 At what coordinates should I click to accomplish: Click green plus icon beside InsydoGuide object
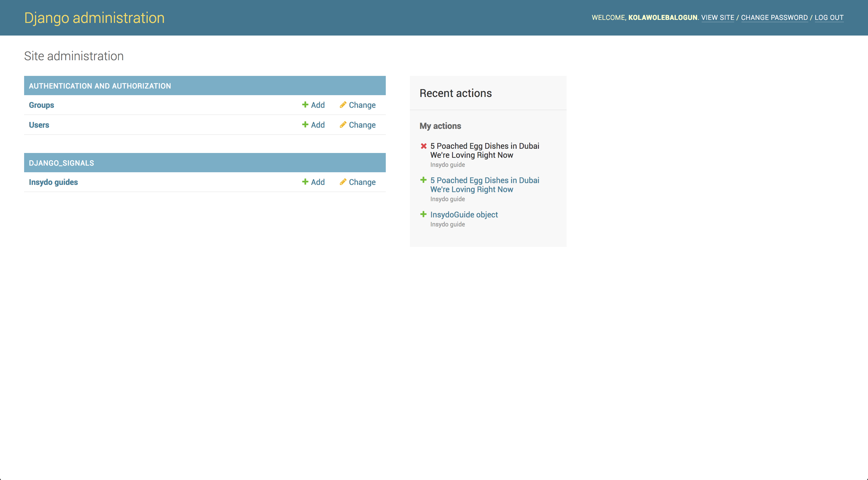click(423, 214)
